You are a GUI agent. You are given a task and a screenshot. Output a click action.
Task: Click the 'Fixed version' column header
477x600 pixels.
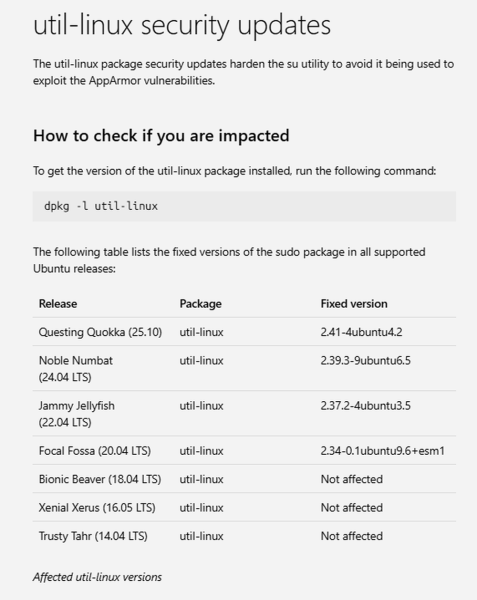click(x=354, y=304)
